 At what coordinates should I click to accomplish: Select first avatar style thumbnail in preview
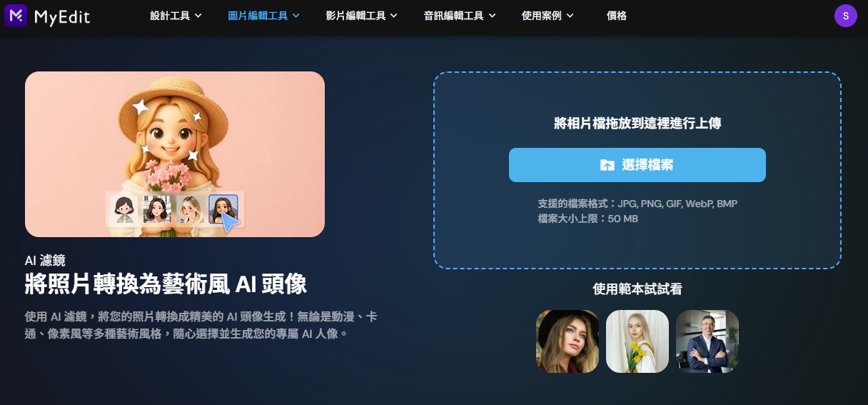123,209
